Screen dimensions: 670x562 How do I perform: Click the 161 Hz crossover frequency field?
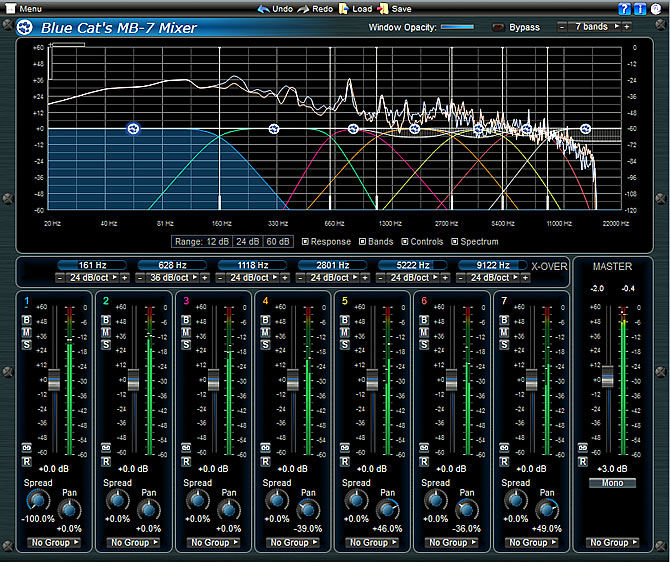point(92,265)
